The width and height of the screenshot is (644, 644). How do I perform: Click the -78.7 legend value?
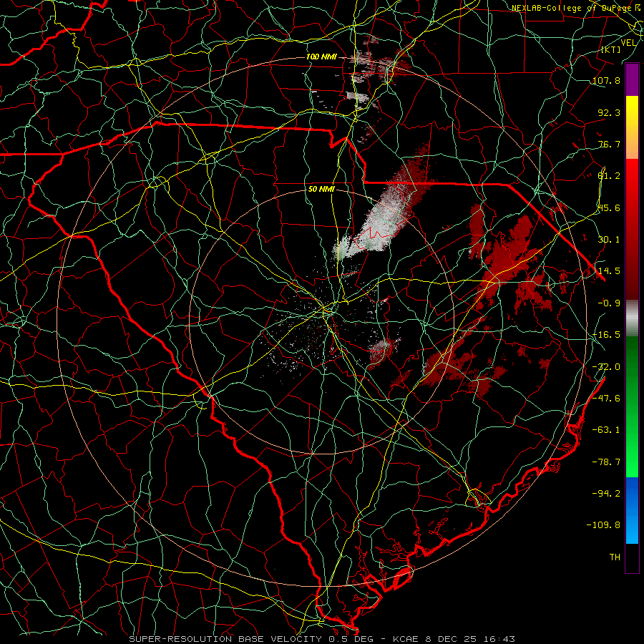pyautogui.click(x=606, y=462)
